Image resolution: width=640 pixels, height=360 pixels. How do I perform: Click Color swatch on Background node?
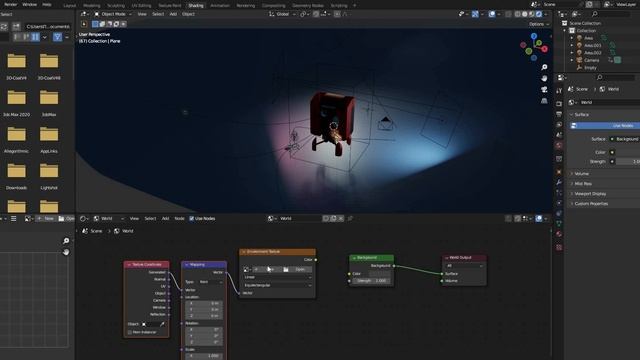pyautogui.click(x=380, y=273)
